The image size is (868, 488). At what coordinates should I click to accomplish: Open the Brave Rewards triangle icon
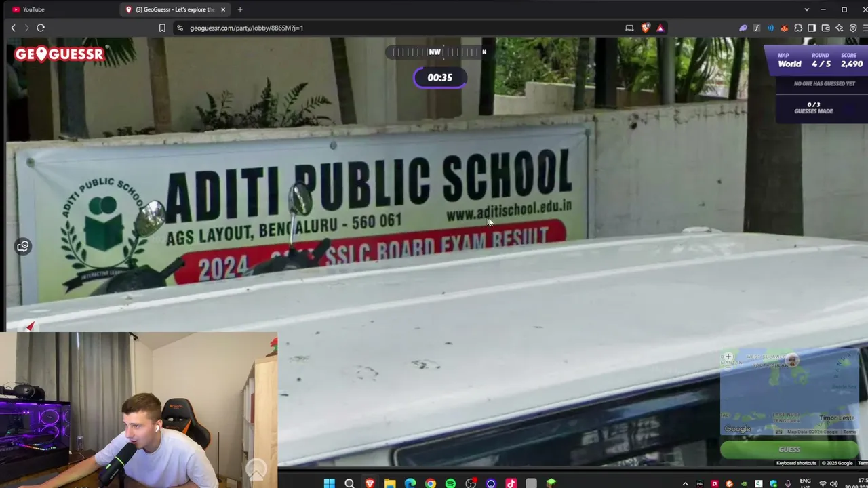click(660, 28)
